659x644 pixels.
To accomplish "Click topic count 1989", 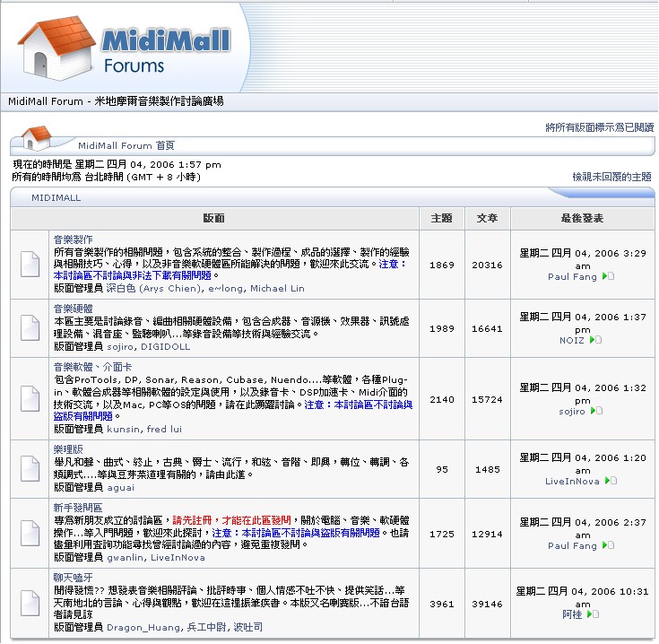I will coord(442,328).
